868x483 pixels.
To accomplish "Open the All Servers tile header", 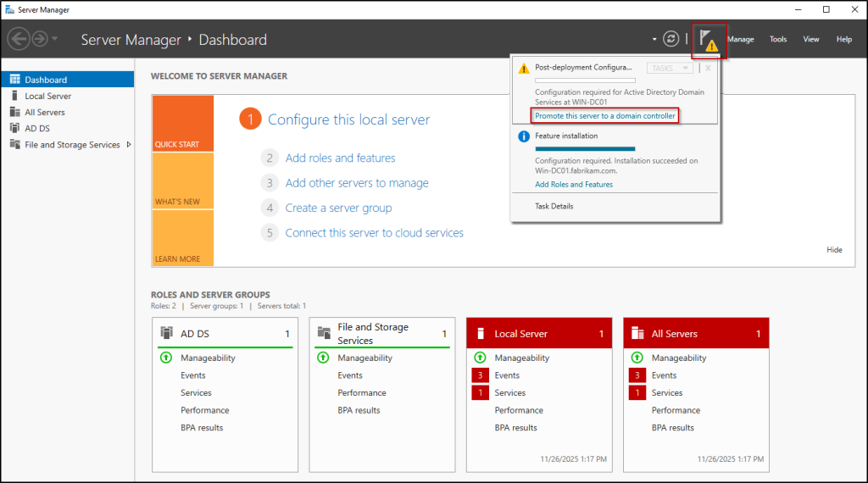I will 697,334.
